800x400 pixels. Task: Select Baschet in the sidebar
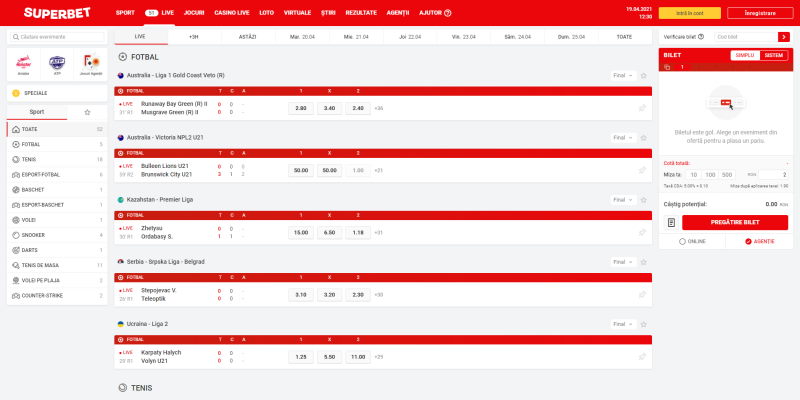point(57,190)
